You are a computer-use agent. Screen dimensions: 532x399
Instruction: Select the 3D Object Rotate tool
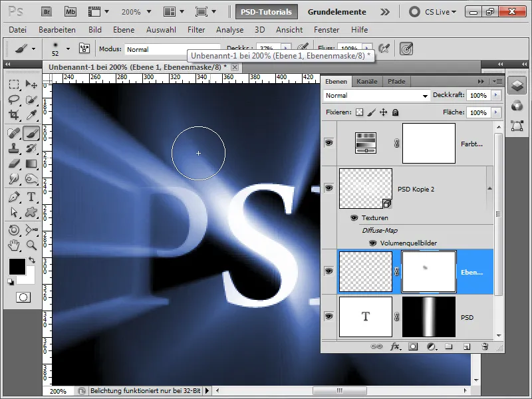tap(13, 230)
